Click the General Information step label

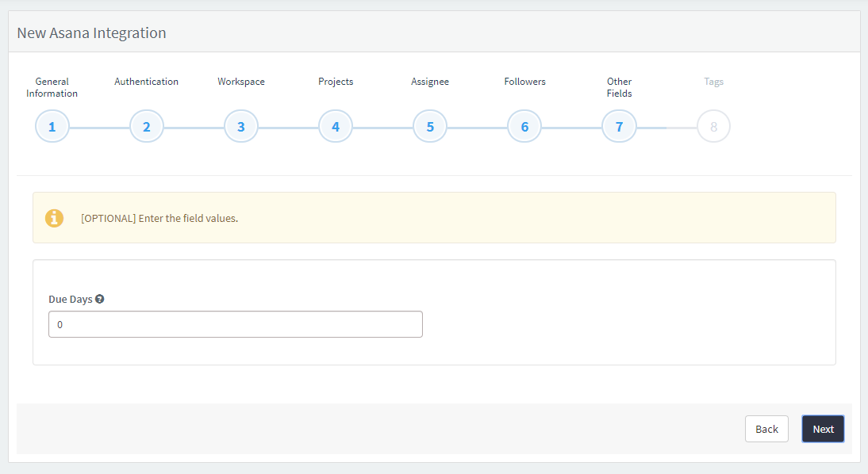coord(52,87)
